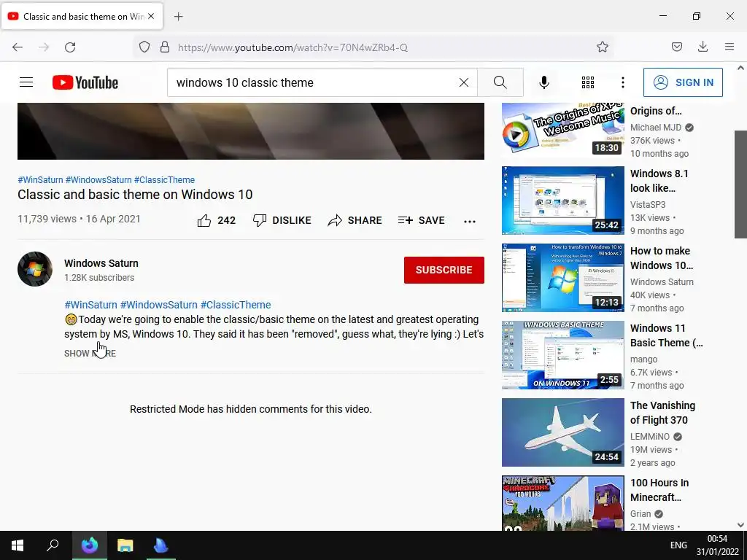Open the browser downloads panel
This screenshot has height=560, width=747.
point(703,47)
